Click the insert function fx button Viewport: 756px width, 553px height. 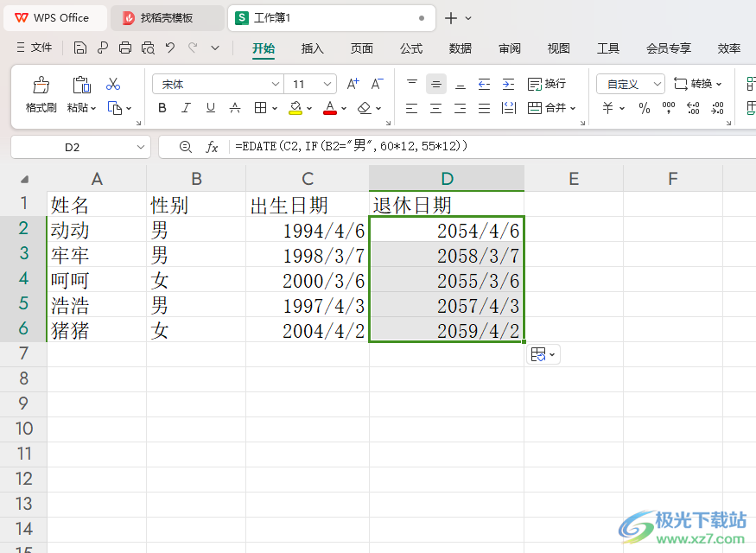coord(213,147)
